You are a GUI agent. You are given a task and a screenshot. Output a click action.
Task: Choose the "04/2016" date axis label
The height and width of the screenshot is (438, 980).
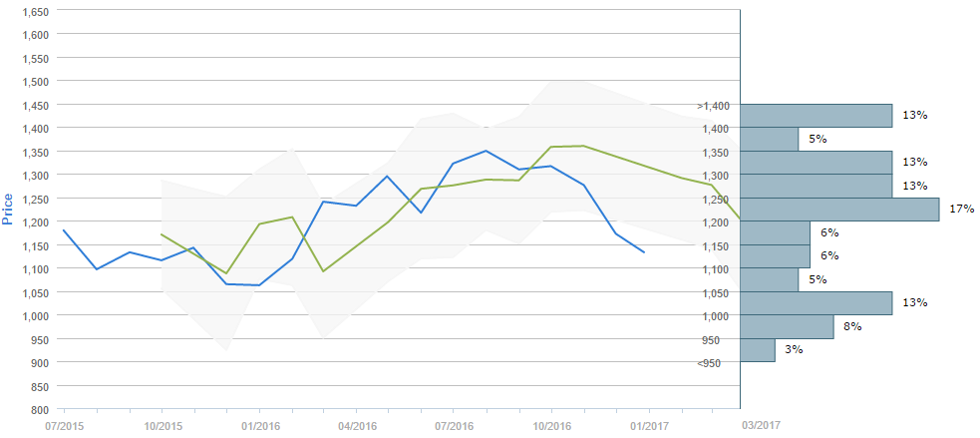click(x=356, y=424)
